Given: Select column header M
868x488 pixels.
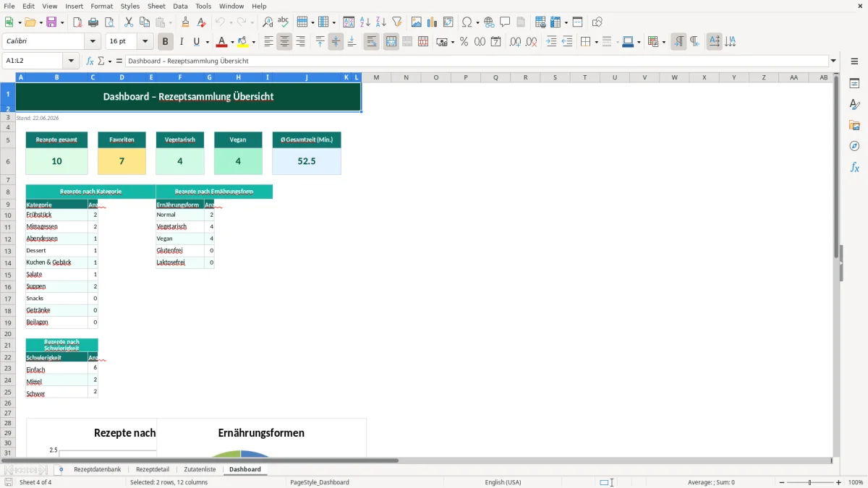Looking at the screenshot, I should pyautogui.click(x=376, y=77).
